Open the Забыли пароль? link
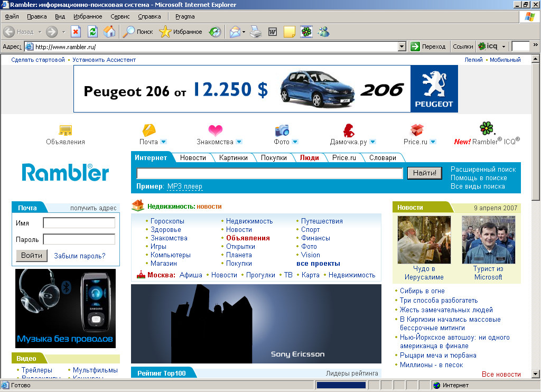 click(x=80, y=256)
